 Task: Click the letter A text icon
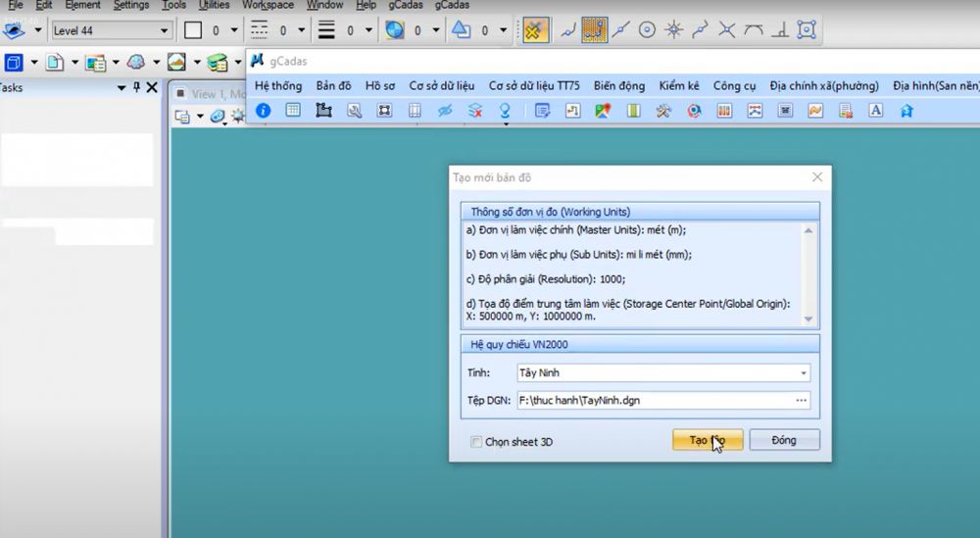pyautogui.click(x=875, y=111)
